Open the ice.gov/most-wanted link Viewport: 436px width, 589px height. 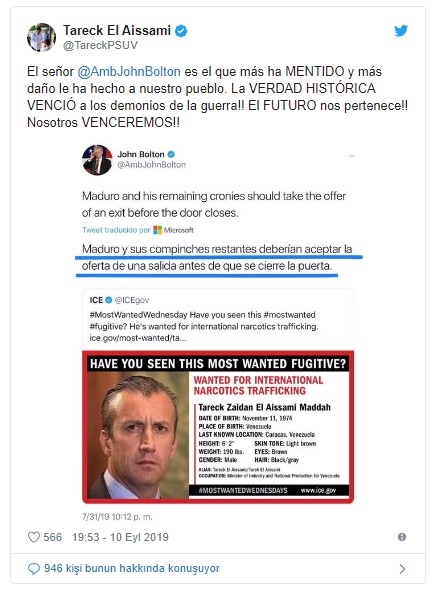(137, 338)
